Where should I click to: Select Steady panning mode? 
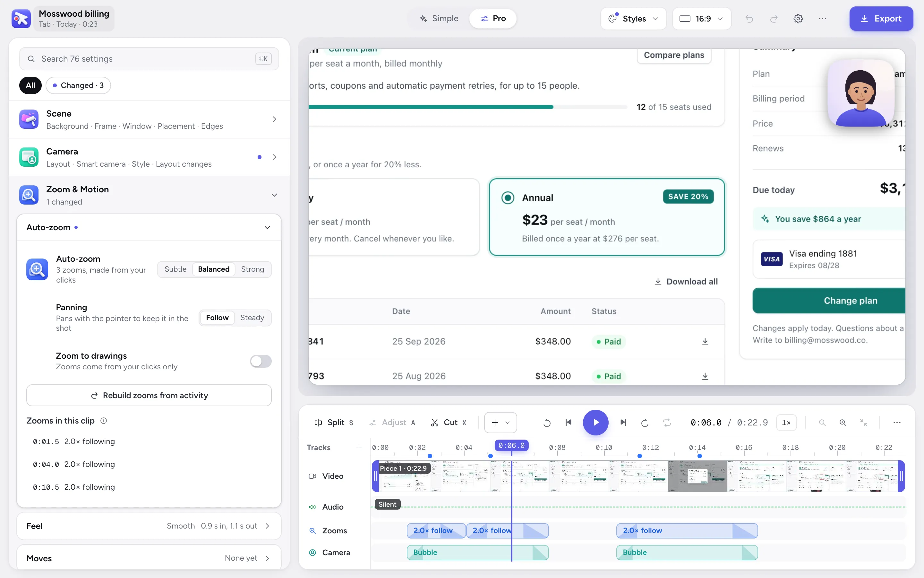pyautogui.click(x=252, y=318)
